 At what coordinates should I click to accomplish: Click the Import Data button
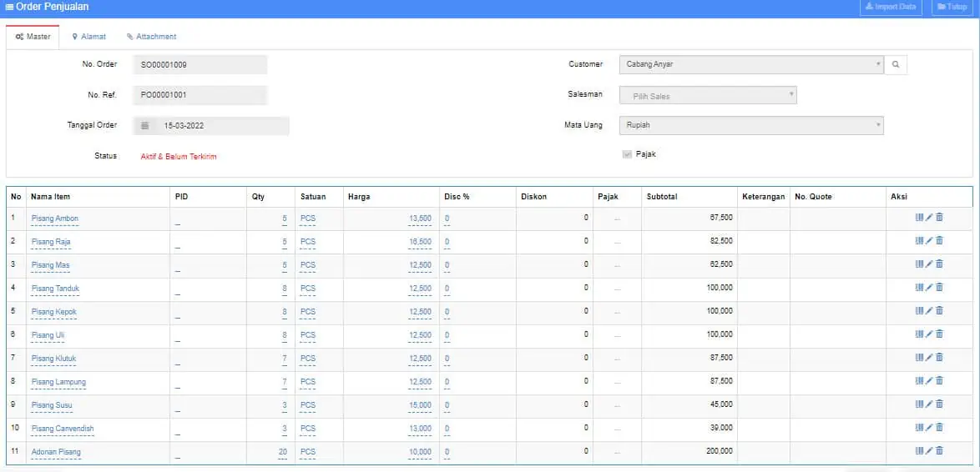[x=891, y=7]
